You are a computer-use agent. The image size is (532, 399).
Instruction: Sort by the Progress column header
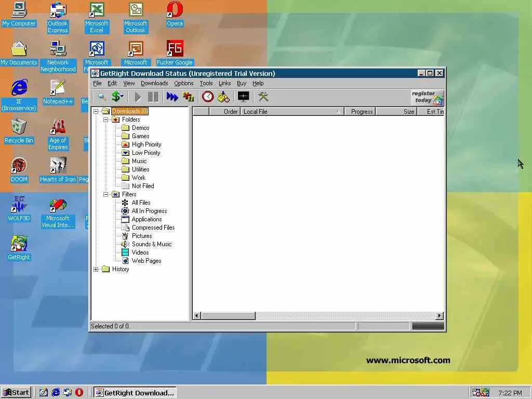point(360,112)
